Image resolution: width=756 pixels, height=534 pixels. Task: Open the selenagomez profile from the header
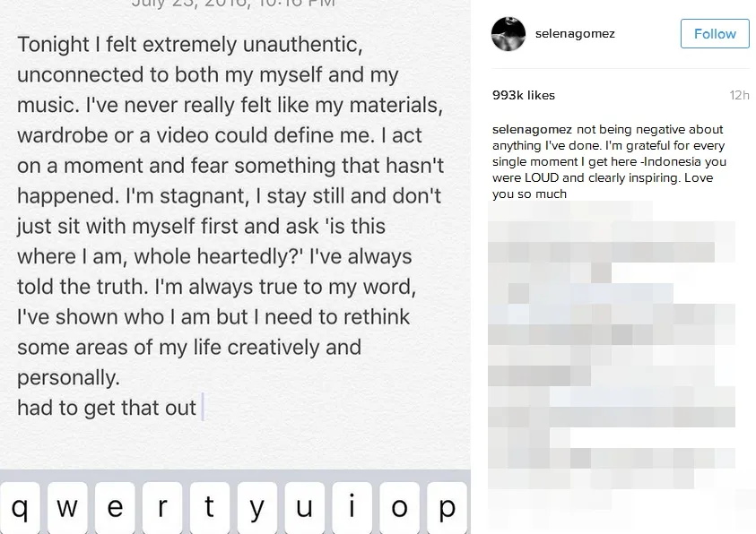pos(577,33)
